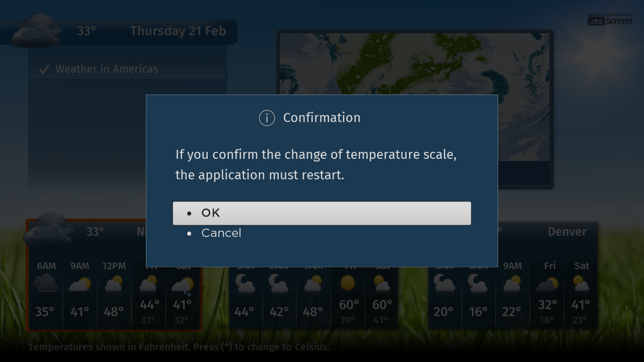The height and width of the screenshot is (362, 644).
Task: Click Denver's Saturday weather icon above 41° 23°
Action: pos(581,284)
